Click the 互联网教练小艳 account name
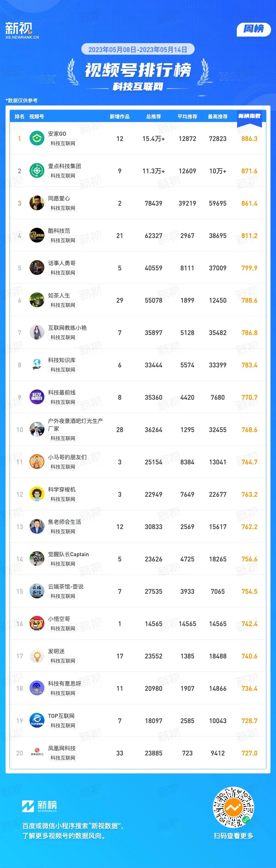The height and width of the screenshot is (868, 276). coord(67,328)
